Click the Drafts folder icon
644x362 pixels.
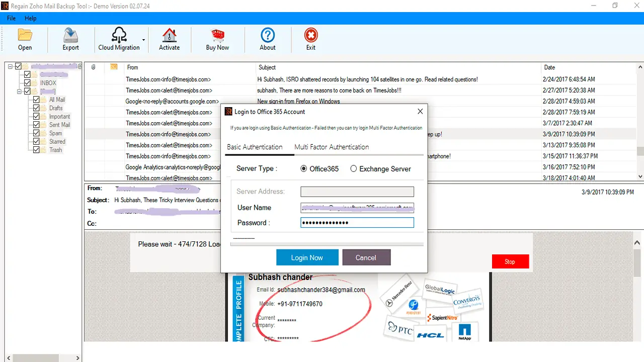(x=44, y=108)
